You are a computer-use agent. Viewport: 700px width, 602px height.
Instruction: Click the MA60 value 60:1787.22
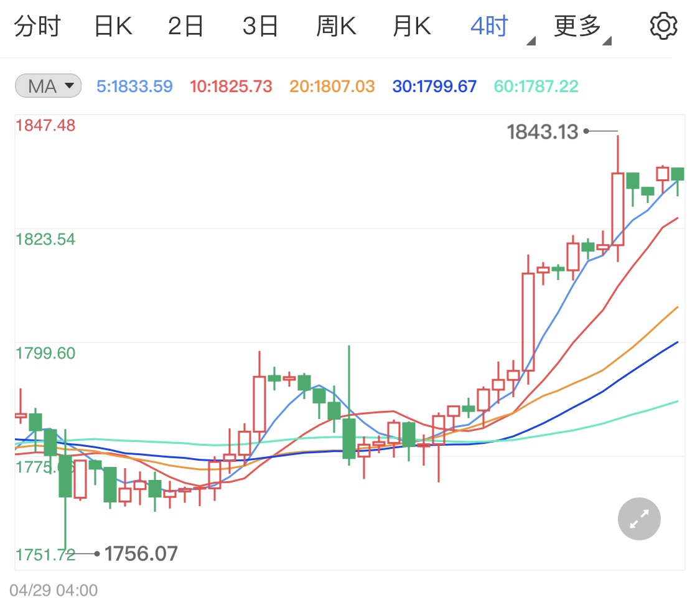click(536, 86)
